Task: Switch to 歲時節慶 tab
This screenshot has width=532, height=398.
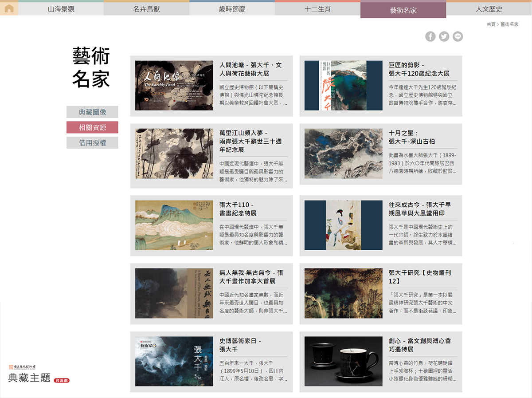Action: (232, 9)
